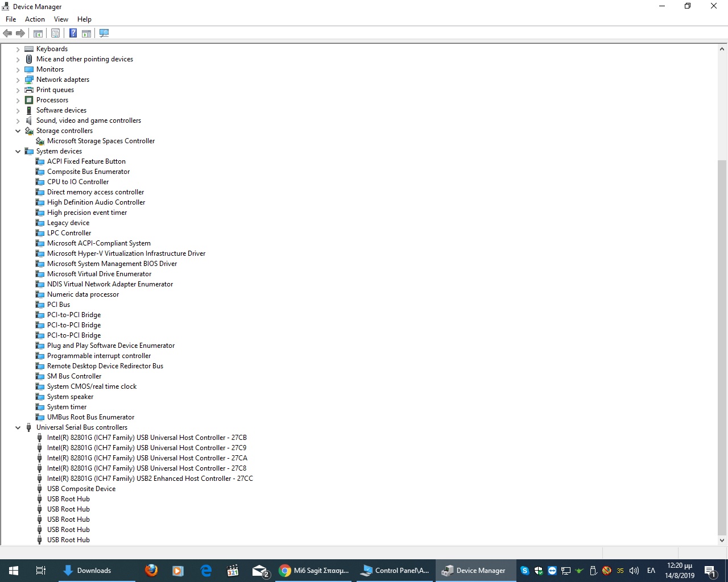Image resolution: width=728 pixels, height=582 pixels.
Task: Open the View menu
Action: tap(61, 19)
